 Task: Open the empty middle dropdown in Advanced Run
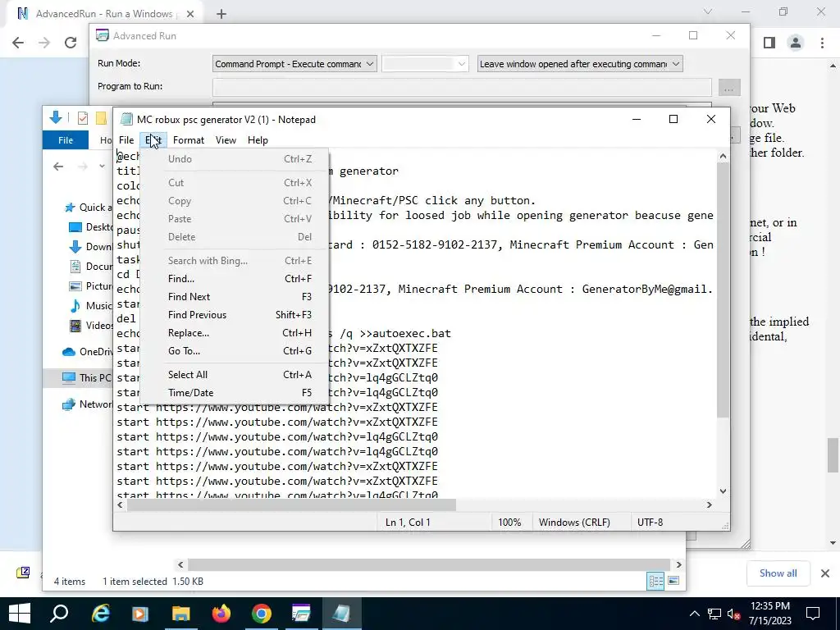425,64
